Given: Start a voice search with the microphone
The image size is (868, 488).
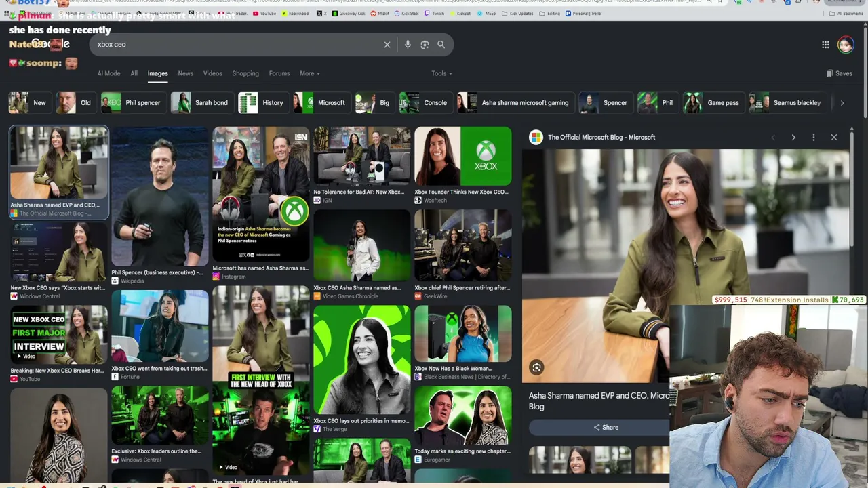Looking at the screenshot, I should point(408,45).
